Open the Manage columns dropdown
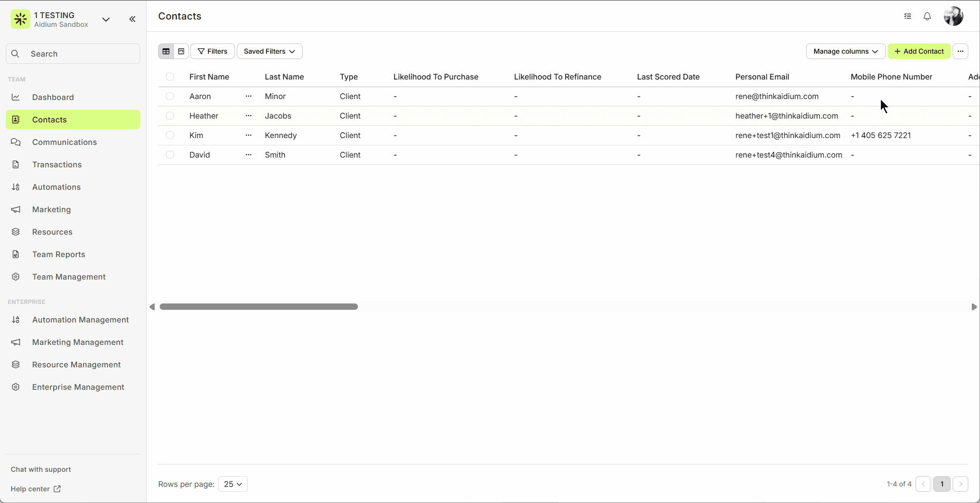The width and height of the screenshot is (980, 503). click(x=845, y=51)
